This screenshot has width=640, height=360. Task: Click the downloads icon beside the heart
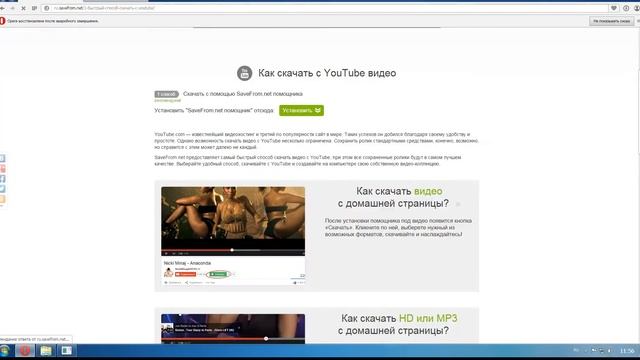coord(626,8)
